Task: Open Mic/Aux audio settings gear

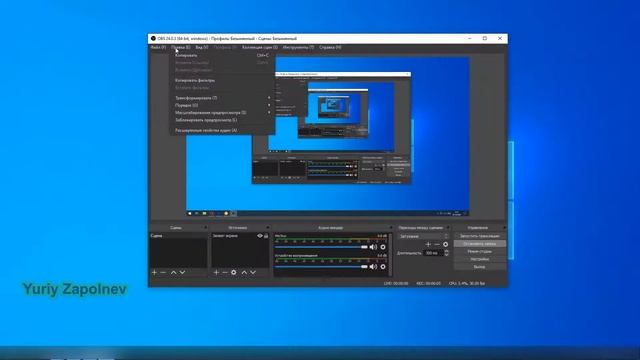Action: click(x=383, y=247)
